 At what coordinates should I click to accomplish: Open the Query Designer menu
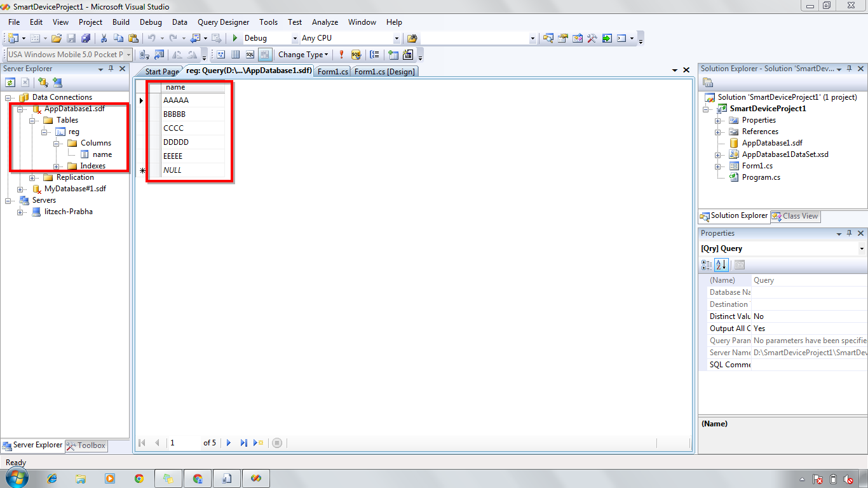pyautogui.click(x=223, y=22)
